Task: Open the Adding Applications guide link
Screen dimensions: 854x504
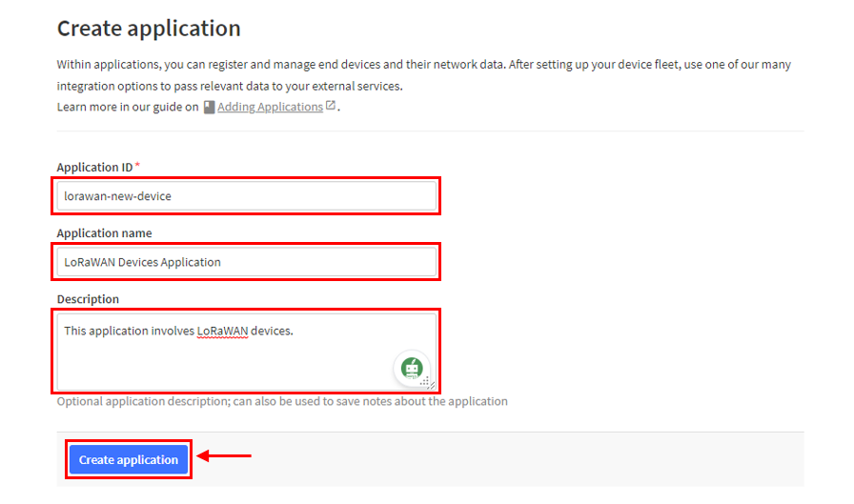Action: 270,107
